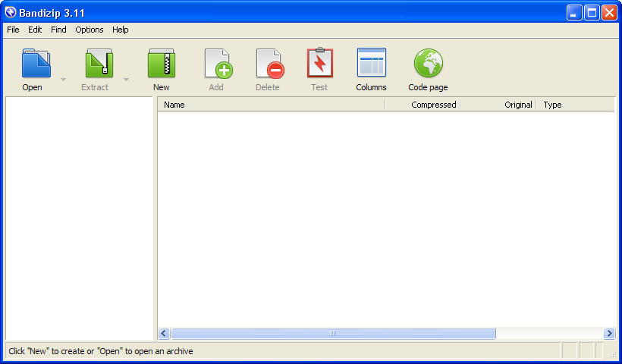Click the Add files icon

[218, 63]
